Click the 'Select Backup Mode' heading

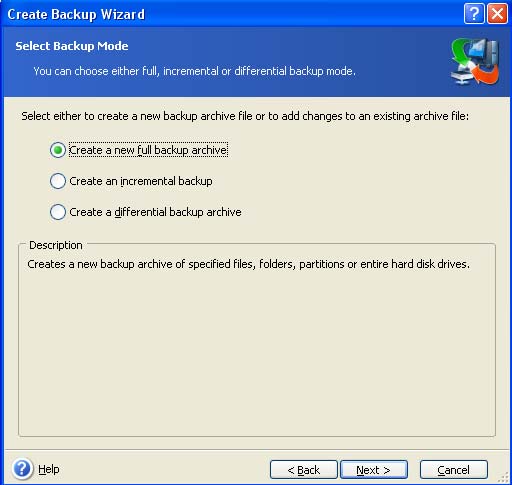72,46
